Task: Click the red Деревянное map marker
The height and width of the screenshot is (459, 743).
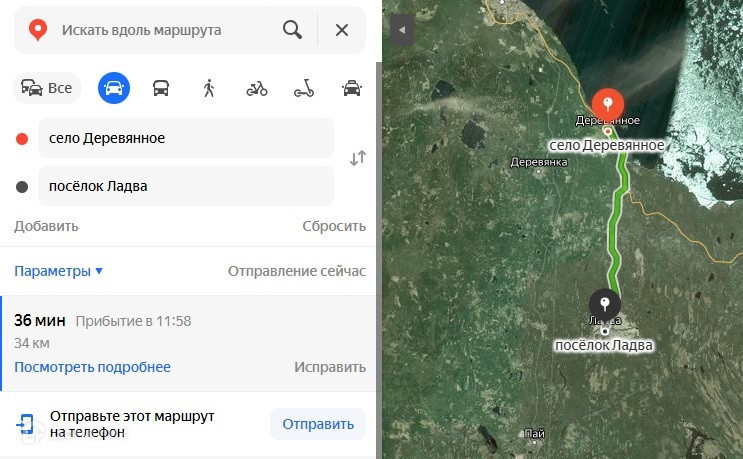Action: tap(607, 105)
